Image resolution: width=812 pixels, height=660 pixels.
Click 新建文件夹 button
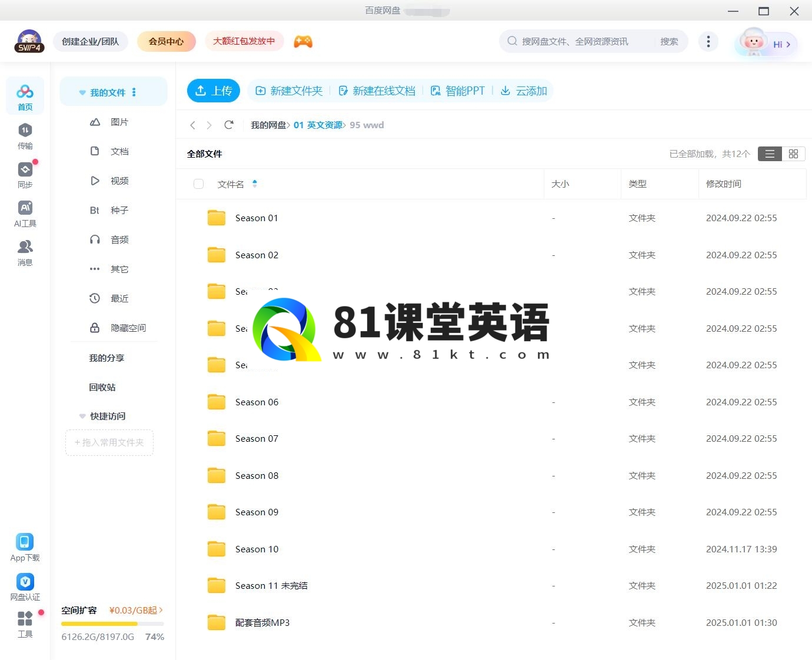click(289, 91)
